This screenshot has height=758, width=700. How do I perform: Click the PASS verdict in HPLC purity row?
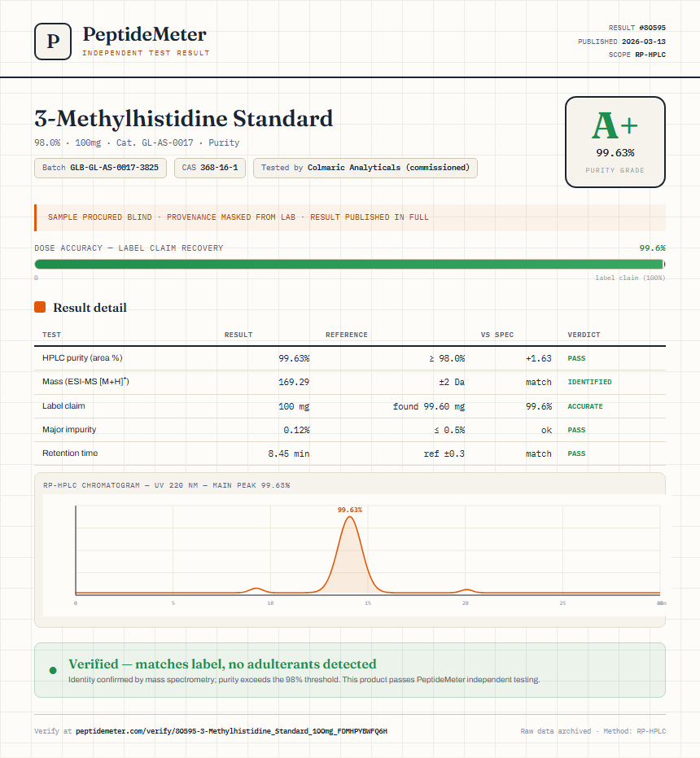coord(576,358)
